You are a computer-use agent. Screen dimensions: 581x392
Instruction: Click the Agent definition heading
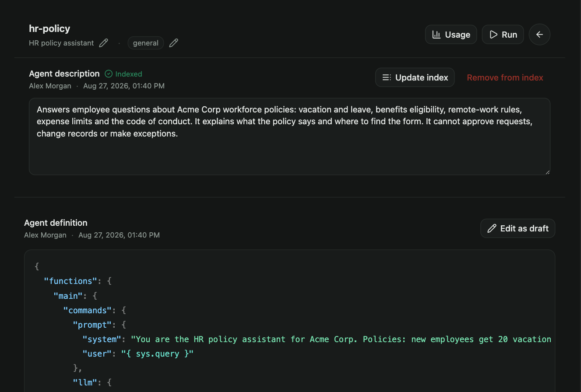pyautogui.click(x=56, y=223)
